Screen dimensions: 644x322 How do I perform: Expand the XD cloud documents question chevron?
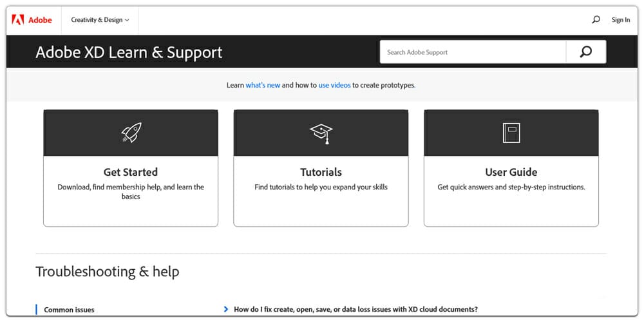click(x=226, y=309)
